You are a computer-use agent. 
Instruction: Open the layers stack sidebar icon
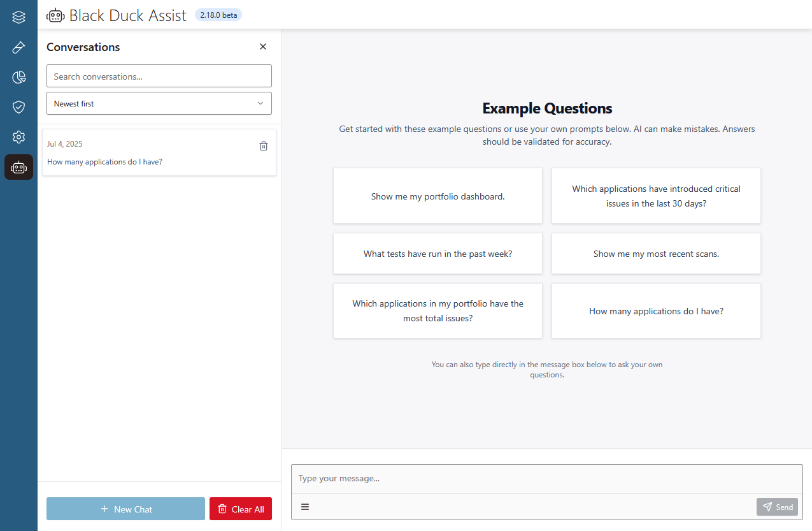tap(18, 17)
